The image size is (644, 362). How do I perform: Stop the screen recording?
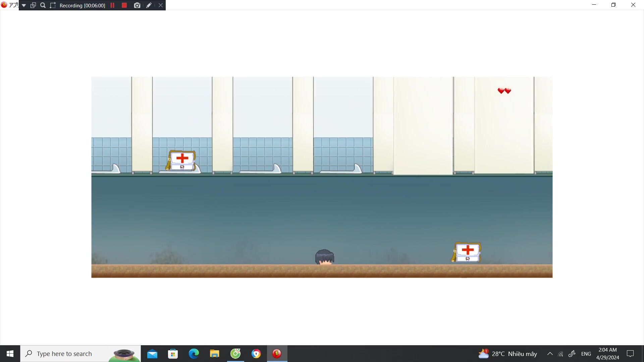click(x=124, y=5)
